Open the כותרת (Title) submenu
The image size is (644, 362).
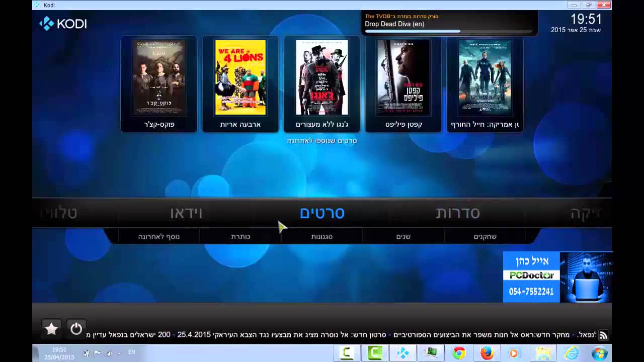click(x=240, y=236)
